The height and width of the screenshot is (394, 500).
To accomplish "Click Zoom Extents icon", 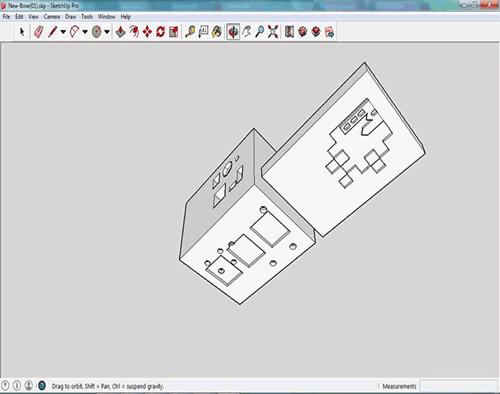I will 273,32.
